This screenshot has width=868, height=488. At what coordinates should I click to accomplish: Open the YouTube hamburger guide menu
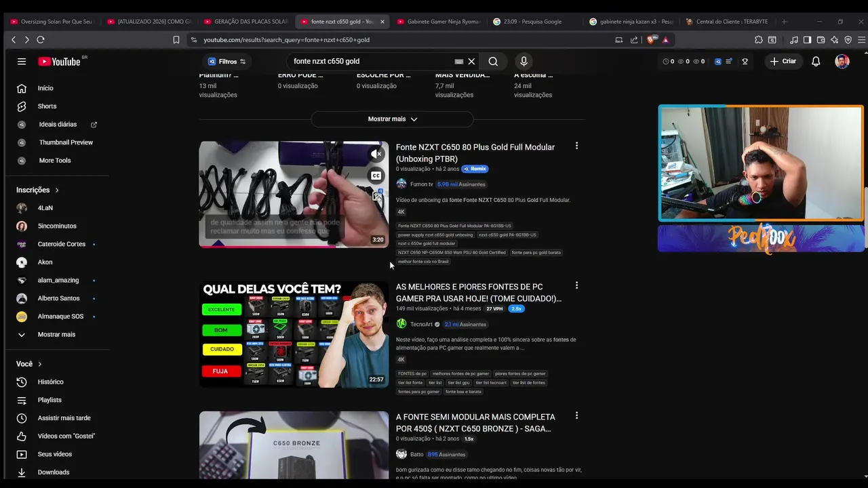[22, 61]
